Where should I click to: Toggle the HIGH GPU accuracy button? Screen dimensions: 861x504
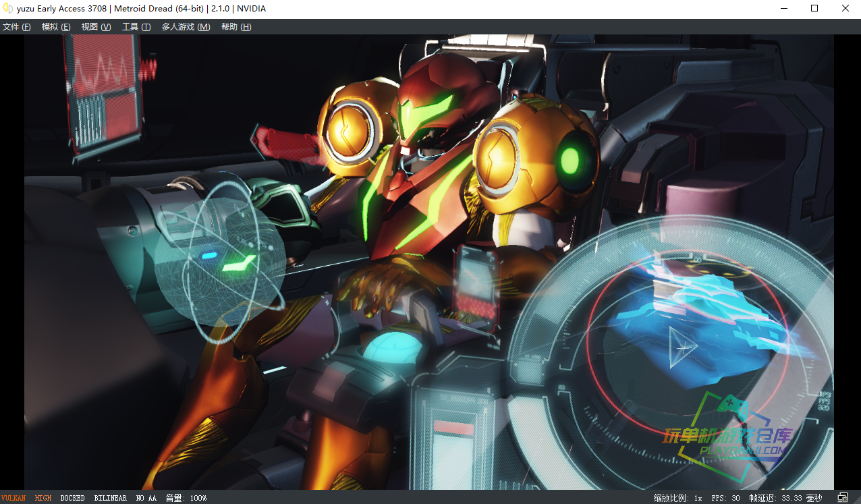43,498
